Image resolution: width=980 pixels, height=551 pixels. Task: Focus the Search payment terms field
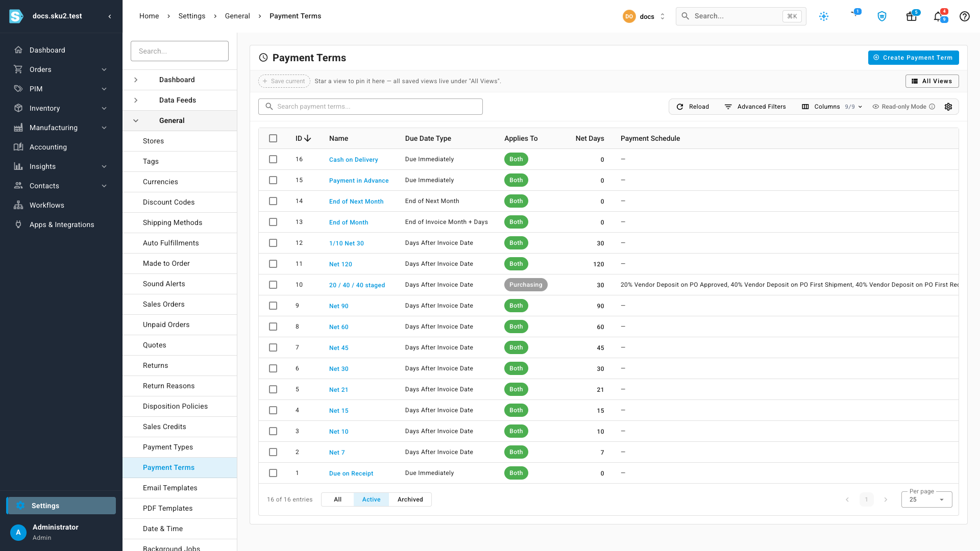point(371,107)
